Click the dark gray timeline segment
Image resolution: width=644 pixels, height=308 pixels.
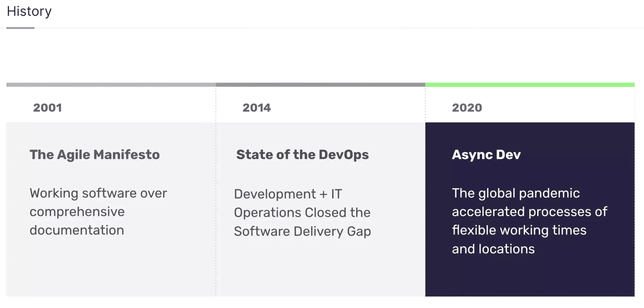pos(319,84)
